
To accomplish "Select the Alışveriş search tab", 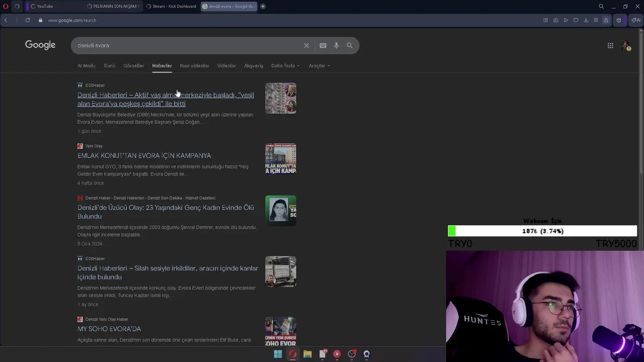I will [254, 66].
